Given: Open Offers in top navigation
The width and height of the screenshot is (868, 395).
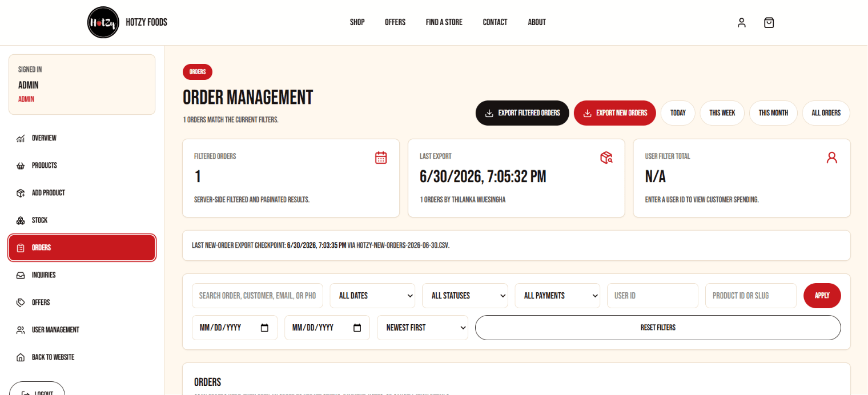Looking at the screenshot, I should click(x=395, y=22).
